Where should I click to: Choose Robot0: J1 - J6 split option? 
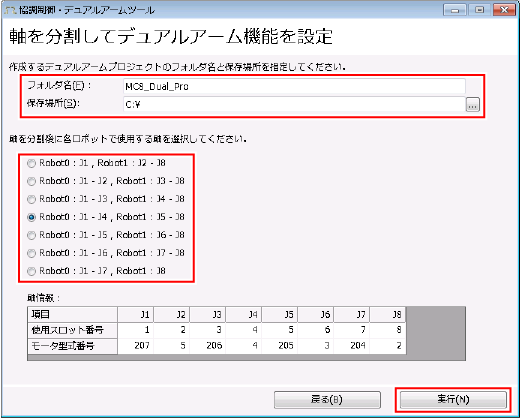click(32, 253)
